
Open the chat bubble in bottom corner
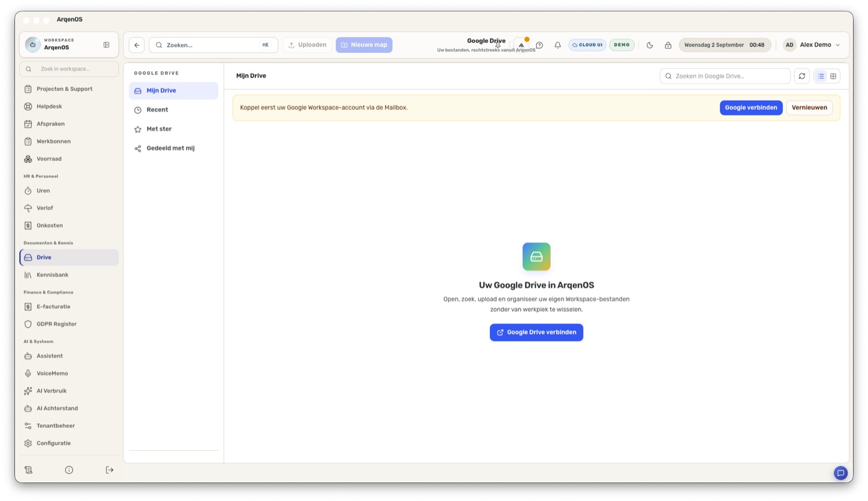click(x=841, y=473)
